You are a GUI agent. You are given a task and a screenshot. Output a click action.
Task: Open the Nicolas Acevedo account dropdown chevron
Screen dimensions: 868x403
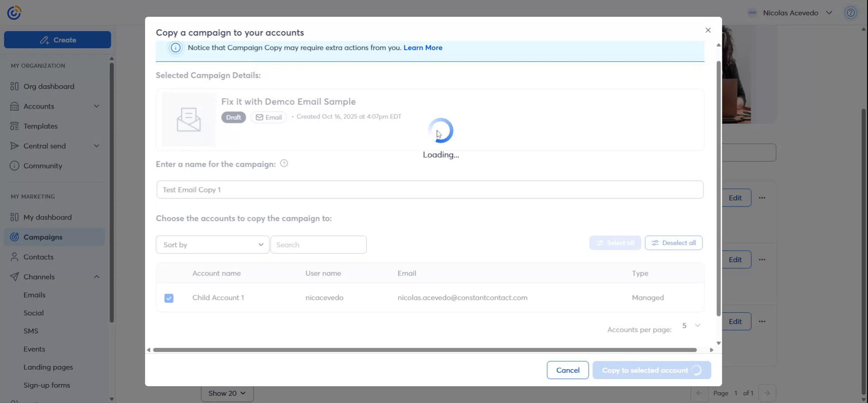(x=829, y=13)
